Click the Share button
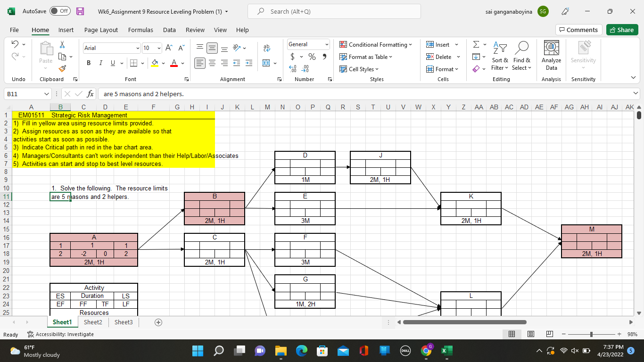Viewport: 644px width, 362px height. pyautogui.click(x=622, y=30)
